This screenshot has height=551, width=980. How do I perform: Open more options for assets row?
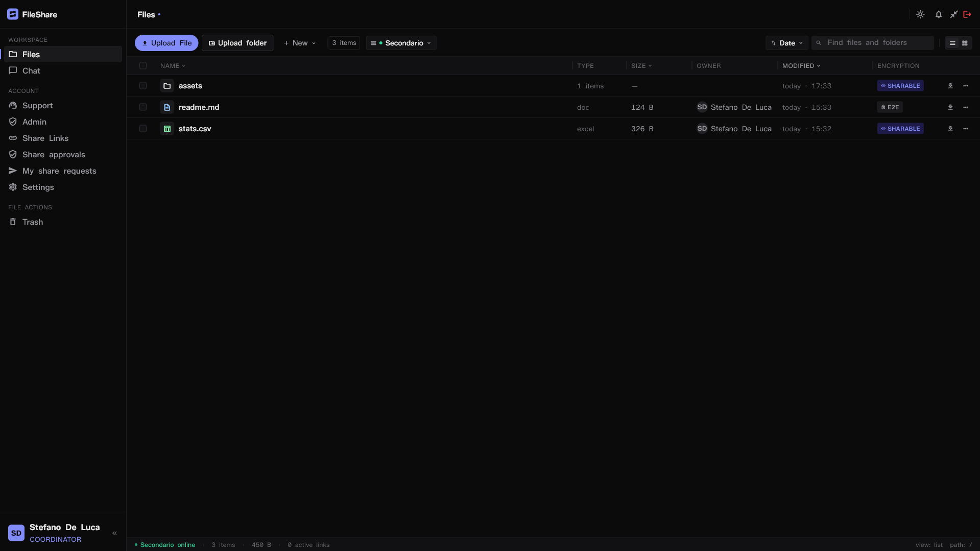click(966, 86)
